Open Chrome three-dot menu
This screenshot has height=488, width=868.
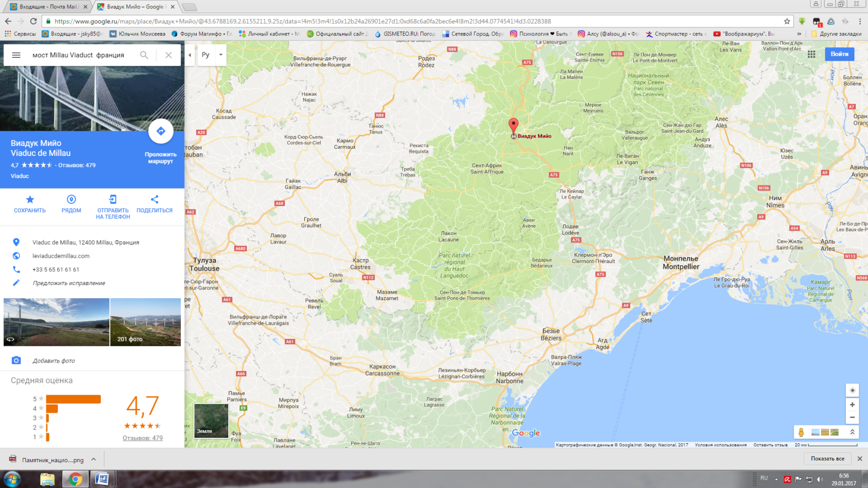coord(860,21)
